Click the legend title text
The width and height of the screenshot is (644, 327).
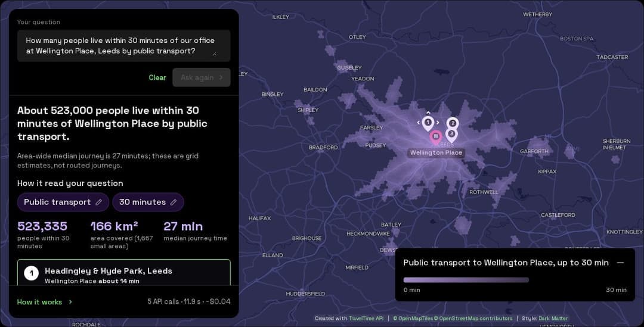coord(506,263)
